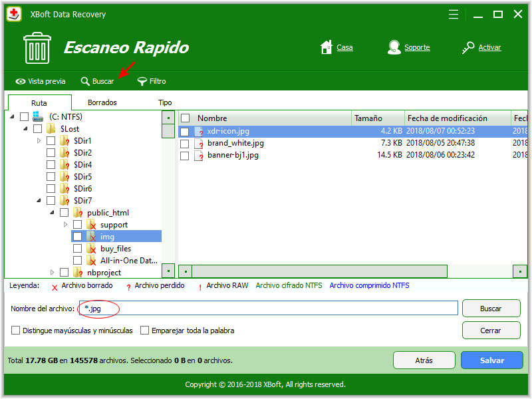The width and height of the screenshot is (532, 399).
Task: Switch to the Ruta tab
Action: (39, 103)
